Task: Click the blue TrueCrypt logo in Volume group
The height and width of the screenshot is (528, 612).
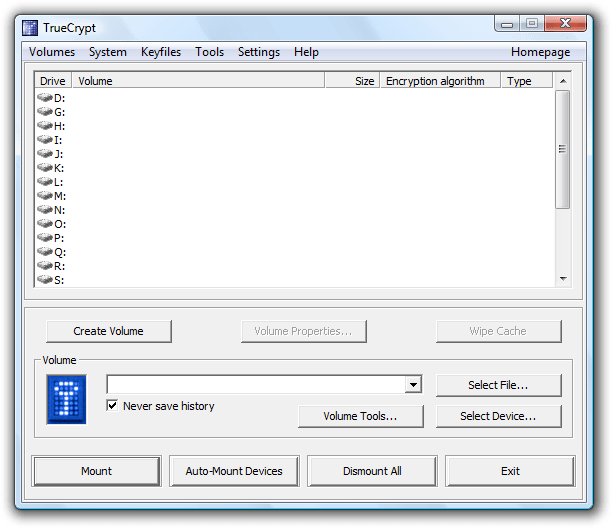Action: 66,400
